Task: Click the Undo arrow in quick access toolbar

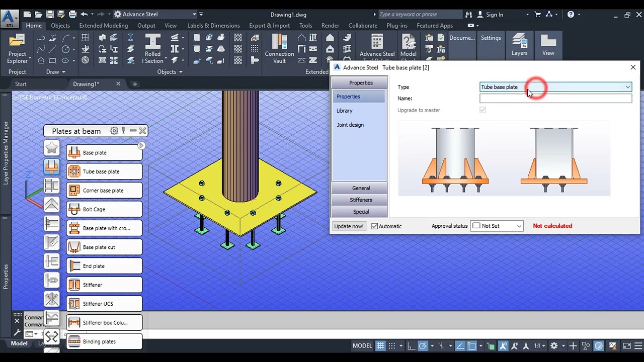Action: 84,15
